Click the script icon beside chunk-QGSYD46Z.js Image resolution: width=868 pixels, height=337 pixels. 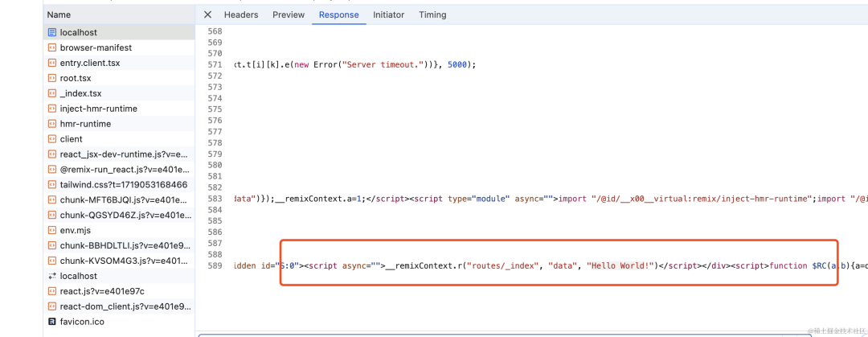click(52, 215)
